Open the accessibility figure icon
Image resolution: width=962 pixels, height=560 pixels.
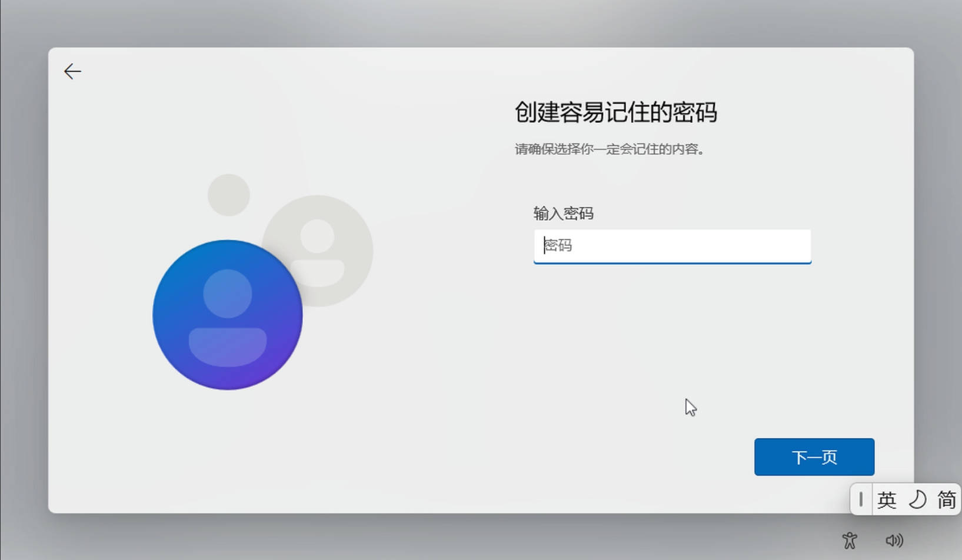tap(849, 540)
